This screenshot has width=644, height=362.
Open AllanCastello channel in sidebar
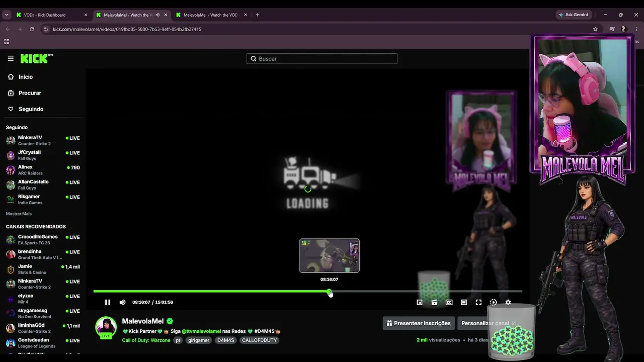pyautogui.click(x=43, y=185)
